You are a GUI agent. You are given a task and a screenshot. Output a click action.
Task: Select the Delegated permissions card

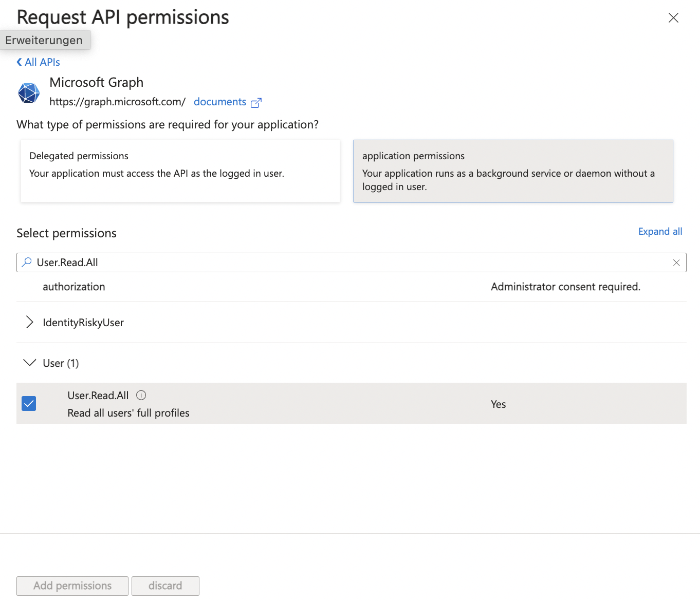180,171
